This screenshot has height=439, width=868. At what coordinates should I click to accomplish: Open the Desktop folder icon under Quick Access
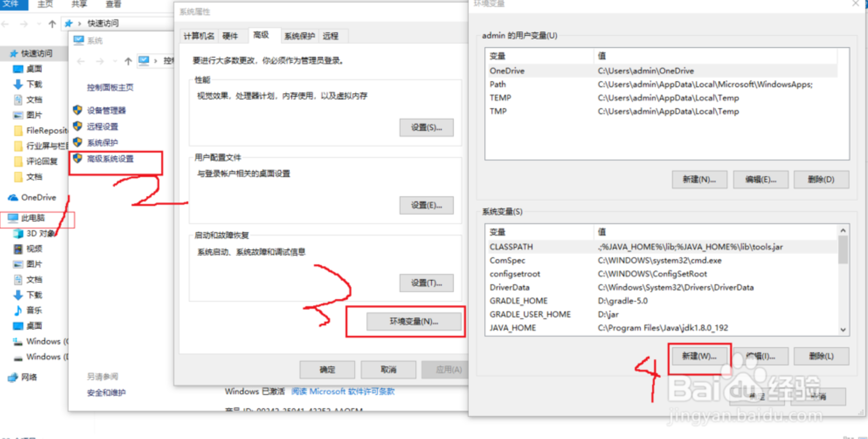click(x=18, y=69)
